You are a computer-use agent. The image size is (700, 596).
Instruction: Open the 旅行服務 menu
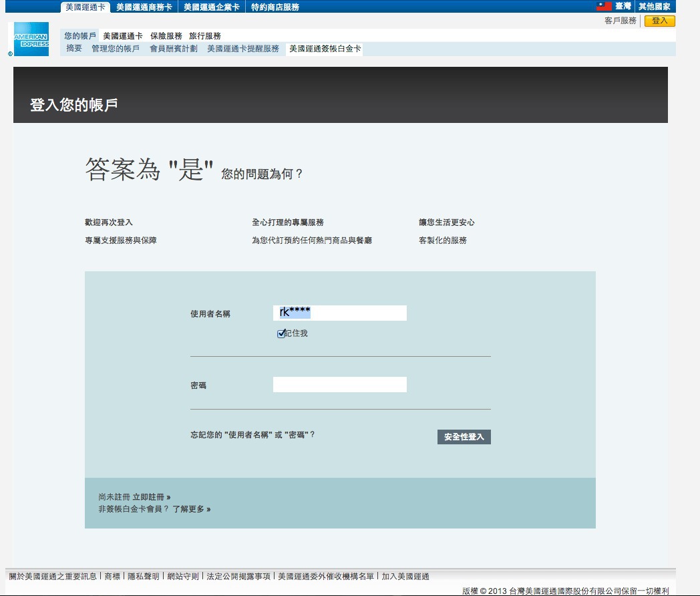[205, 35]
